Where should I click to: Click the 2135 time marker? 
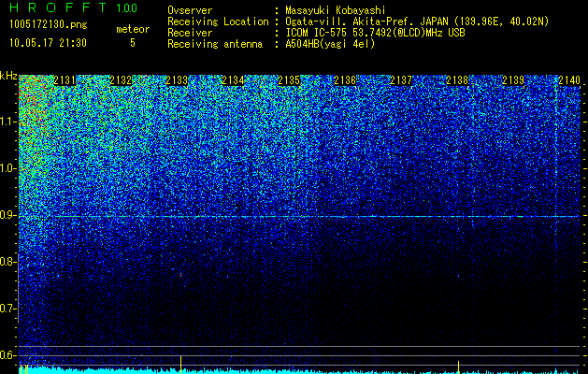[289, 80]
